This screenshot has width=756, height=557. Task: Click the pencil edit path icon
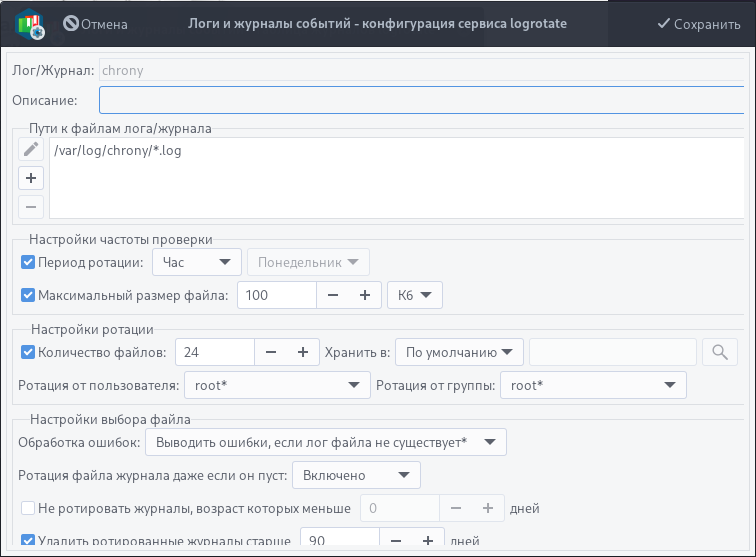[31, 149]
